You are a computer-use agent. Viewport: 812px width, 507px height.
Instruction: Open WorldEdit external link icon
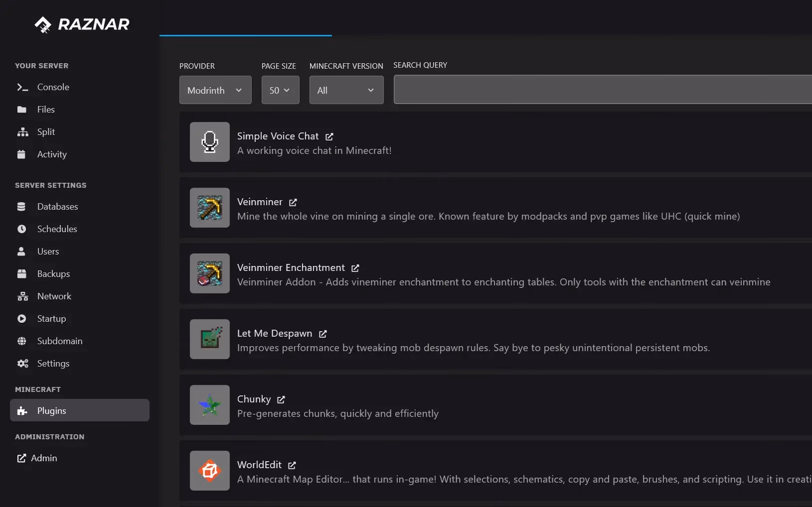pos(292,465)
